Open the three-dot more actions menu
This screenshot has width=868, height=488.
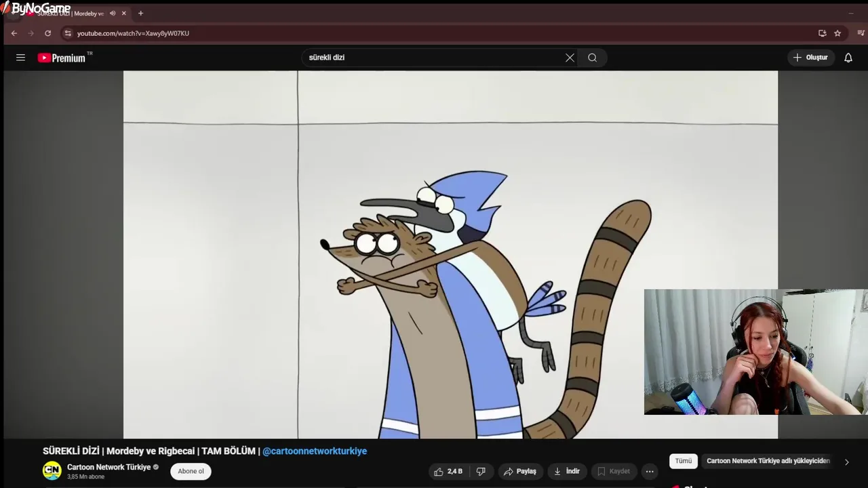pos(650,472)
